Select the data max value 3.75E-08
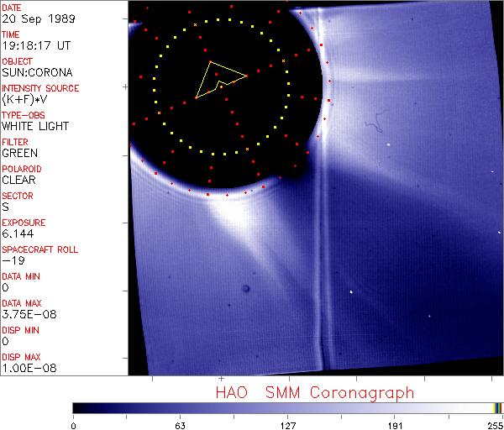Screen dimensions: 504x430 tap(25, 314)
